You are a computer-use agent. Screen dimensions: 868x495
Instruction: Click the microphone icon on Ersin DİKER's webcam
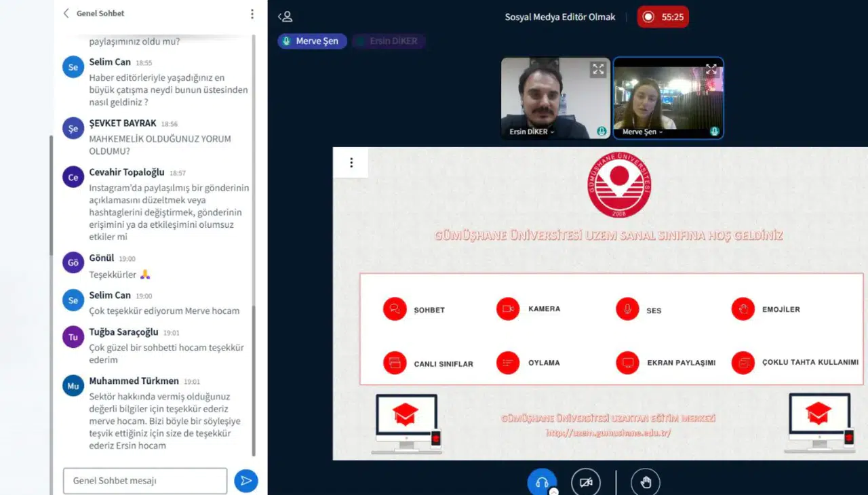pos(601,132)
